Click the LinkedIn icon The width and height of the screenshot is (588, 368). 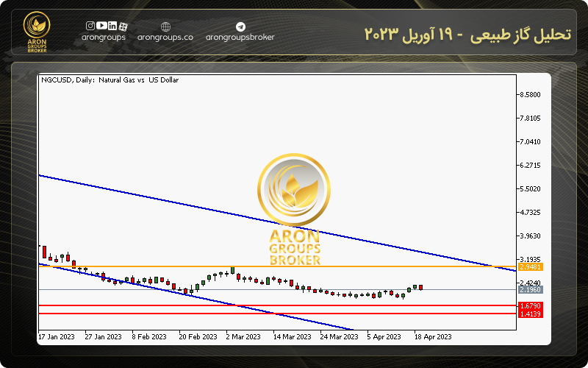[x=112, y=26]
